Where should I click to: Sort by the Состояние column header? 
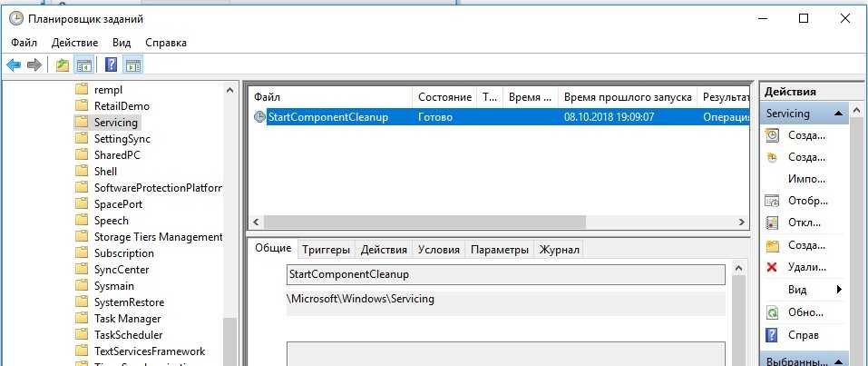coord(445,97)
